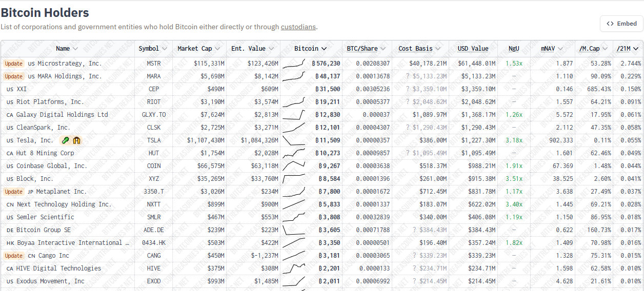This screenshot has height=291, width=644.
Task: Open the HIVE Digital Technologies entry
Action: click(58, 268)
